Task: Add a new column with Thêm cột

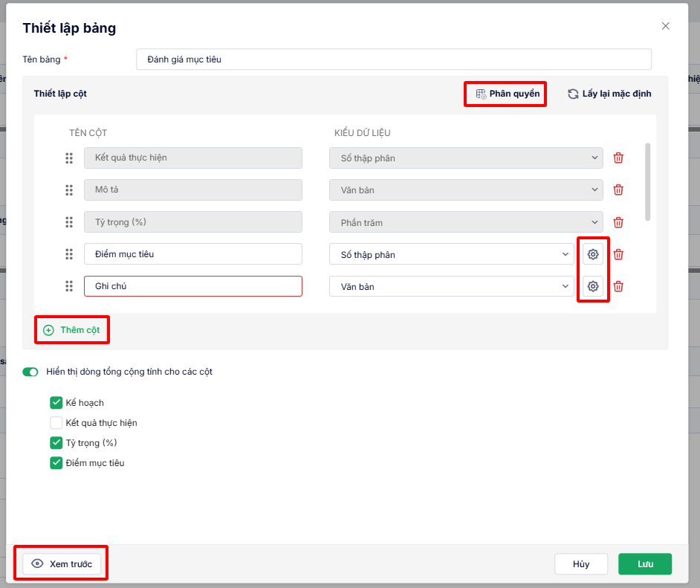Action: click(72, 329)
